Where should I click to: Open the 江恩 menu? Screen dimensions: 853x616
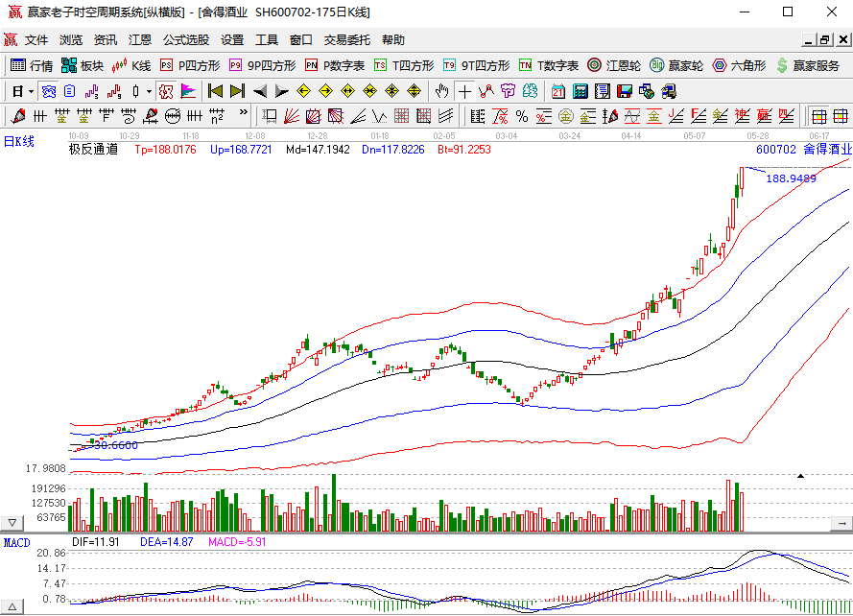[x=140, y=39]
